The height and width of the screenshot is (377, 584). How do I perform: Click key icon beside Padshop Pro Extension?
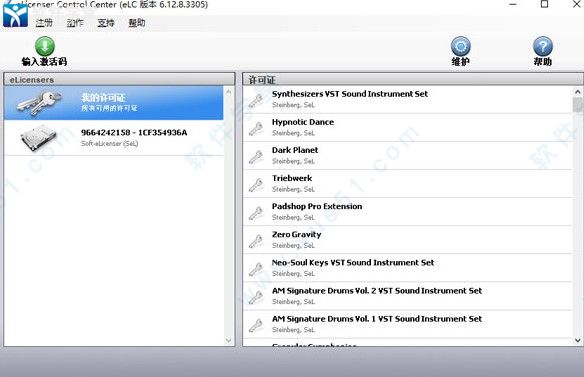(256, 212)
